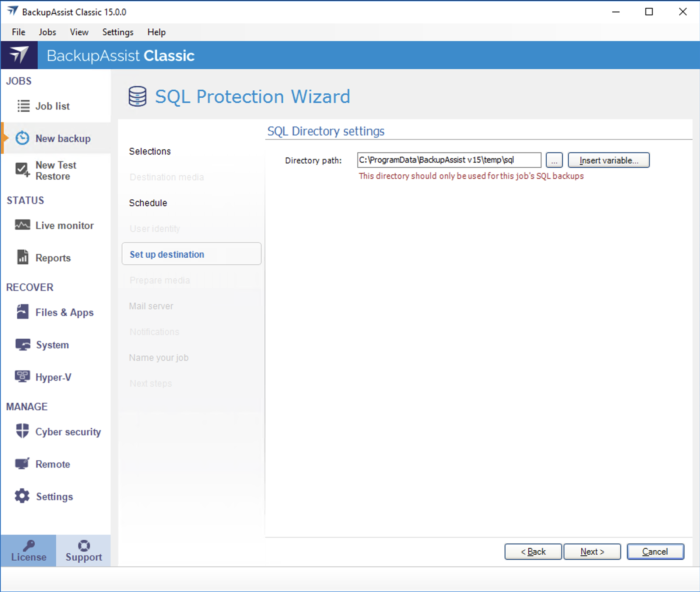Image resolution: width=700 pixels, height=592 pixels.
Task: Open the Jobs menu
Action: pyautogui.click(x=48, y=32)
